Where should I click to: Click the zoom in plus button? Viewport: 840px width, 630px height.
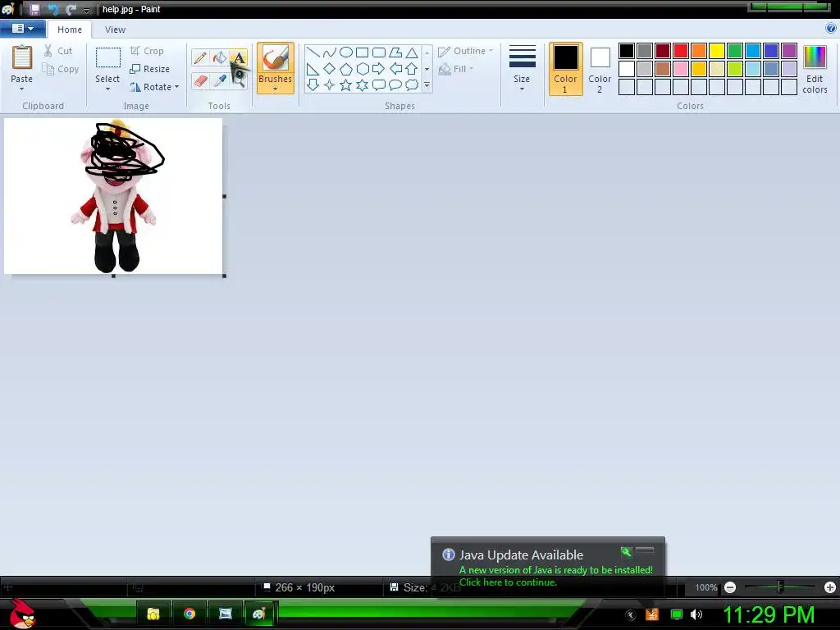(830, 587)
